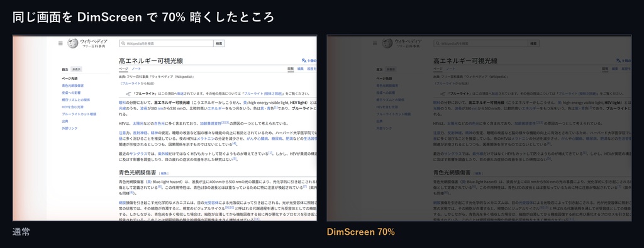Open HEVを含む光源 contents entry in 通常 screenshot
The image size is (644, 248).
click(x=73, y=107)
